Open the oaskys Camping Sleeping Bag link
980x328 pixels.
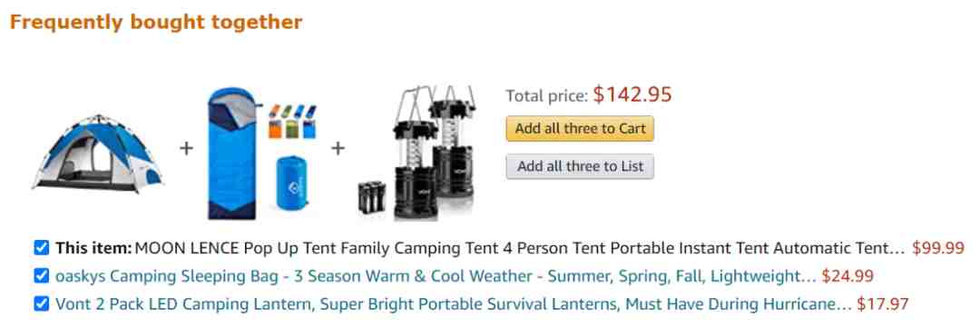pos(436,276)
